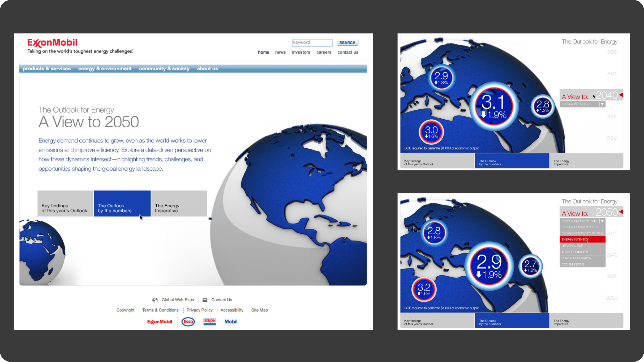Click the 3.1 energy intensity bubble
The height and width of the screenshot is (362, 644).
tap(494, 106)
